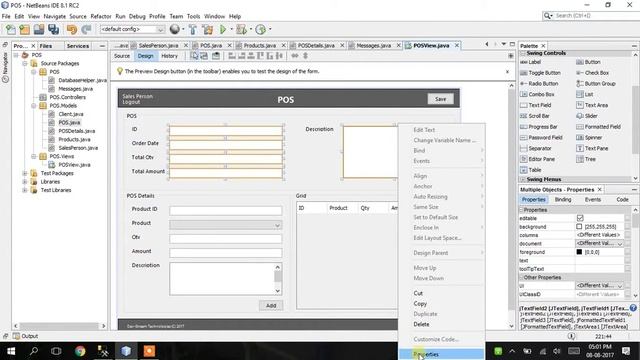This screenshot has width=640, height=360.
Task: Activate Selection Mode icon in designer toolbar
Action: tap(194, 56)
